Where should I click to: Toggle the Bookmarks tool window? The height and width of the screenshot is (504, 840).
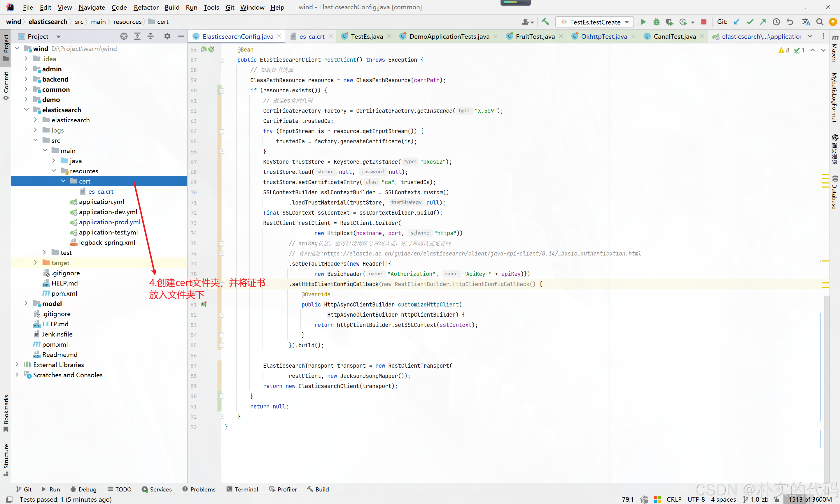click(x=6, y=413)
